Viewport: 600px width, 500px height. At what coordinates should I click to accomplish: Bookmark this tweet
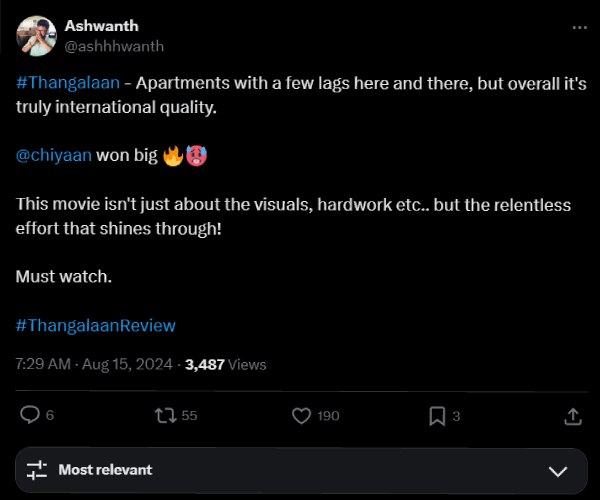point(437,415)
